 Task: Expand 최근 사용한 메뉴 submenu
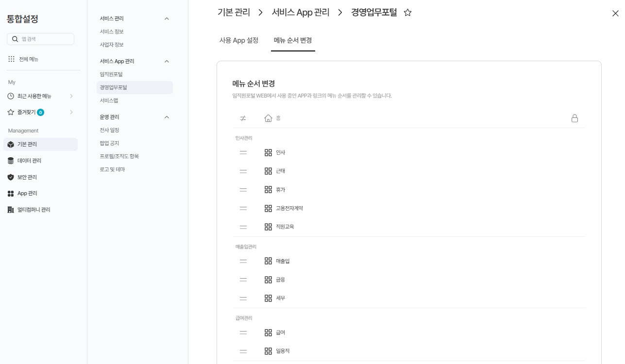coord(71,96)
